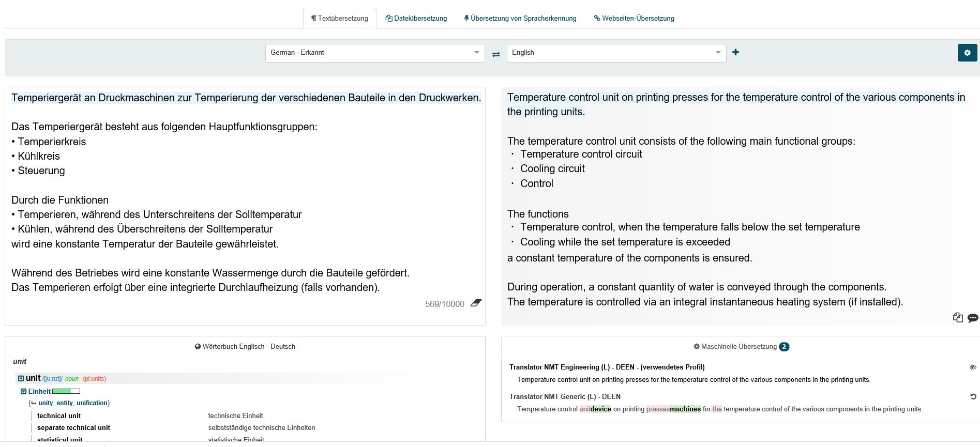Select Übersetzung von Spracherkennung tab
This screenshot has height=447, width=980.
point(520,19)
